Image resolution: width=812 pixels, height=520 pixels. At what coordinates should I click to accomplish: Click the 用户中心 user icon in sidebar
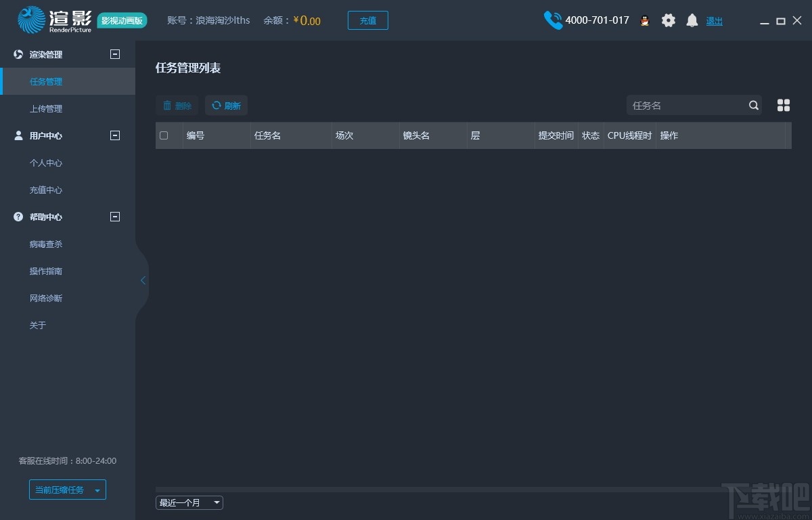tap(18, 135)
